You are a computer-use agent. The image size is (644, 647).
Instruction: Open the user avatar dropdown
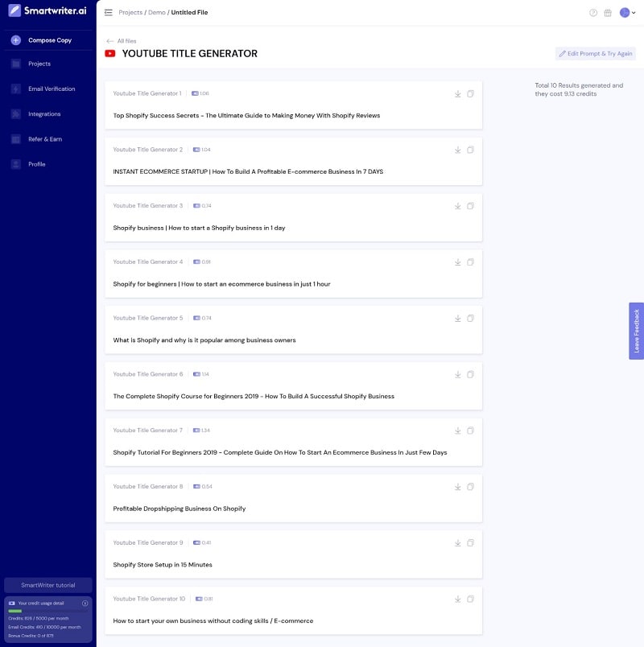click(627, 13)
